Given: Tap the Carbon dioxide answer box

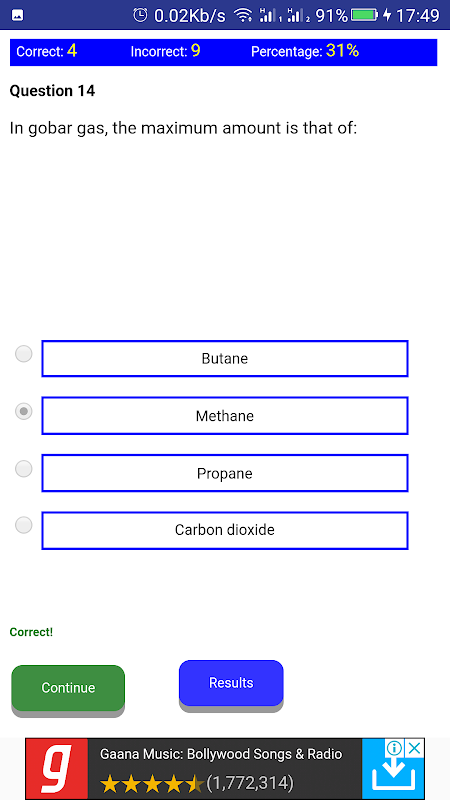Looking at the screenshot, I should (225, 531).
